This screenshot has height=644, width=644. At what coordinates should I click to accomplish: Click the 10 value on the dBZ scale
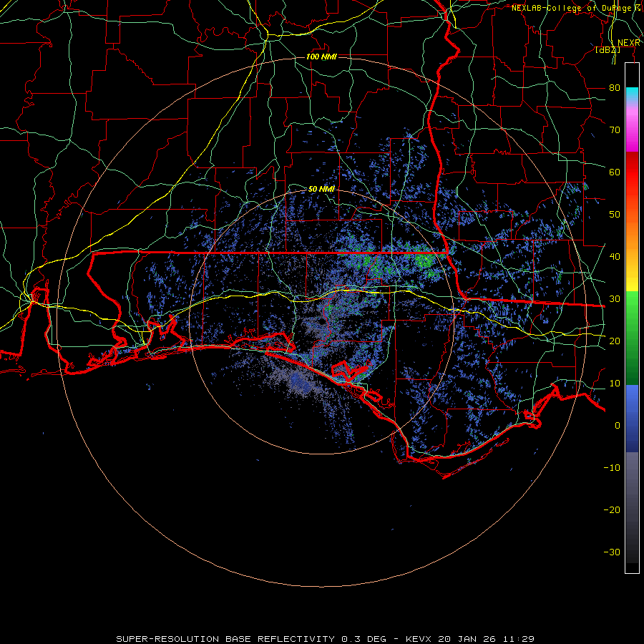[615, 384]
